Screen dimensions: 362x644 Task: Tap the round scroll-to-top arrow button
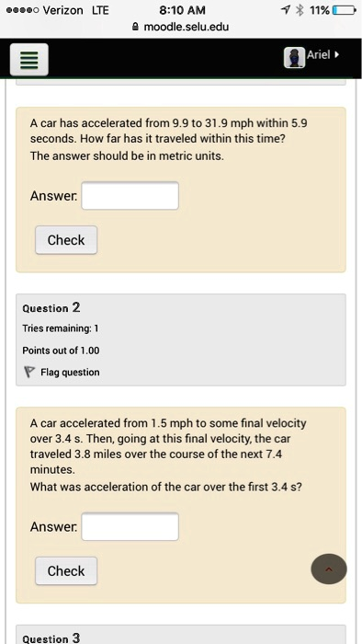329,569
